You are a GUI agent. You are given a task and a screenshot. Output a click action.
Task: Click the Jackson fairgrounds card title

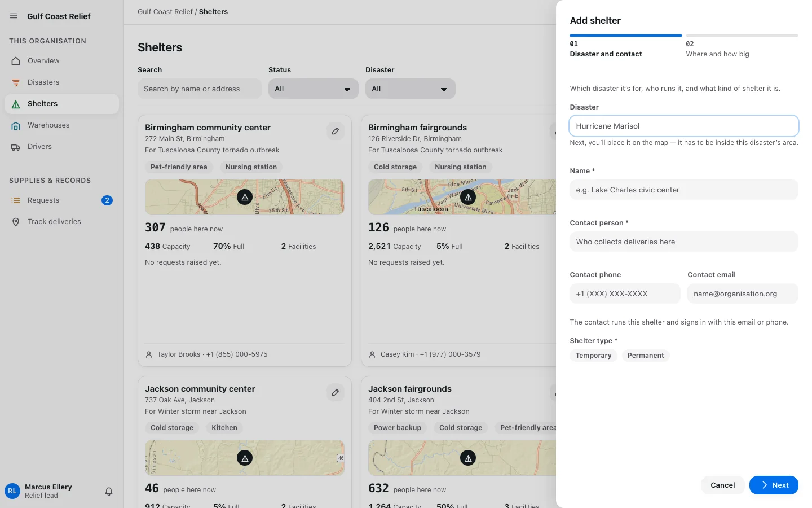[410, 389]
